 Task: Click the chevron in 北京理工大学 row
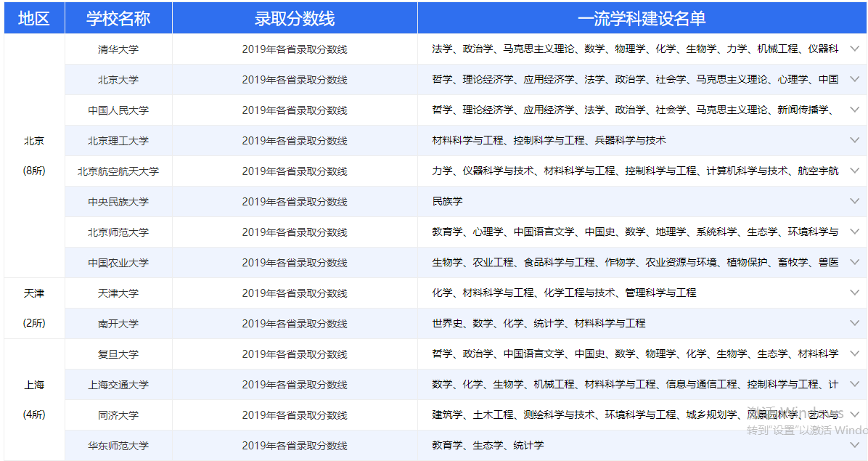click(855, 140)
